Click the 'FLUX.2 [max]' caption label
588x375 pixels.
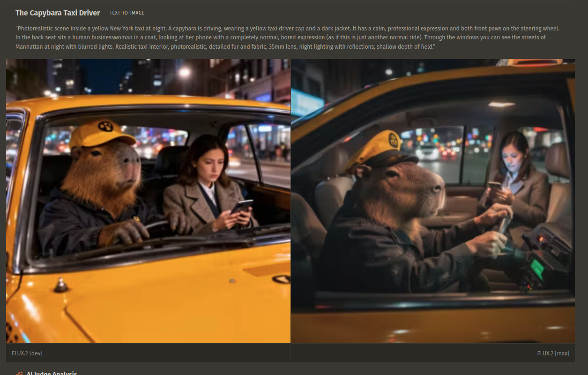coord(553,353)
